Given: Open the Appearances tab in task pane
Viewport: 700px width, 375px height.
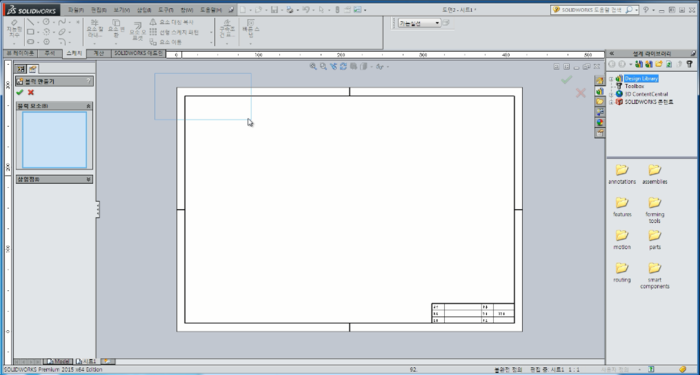Looking at the screenshot, I should point(600,122).
